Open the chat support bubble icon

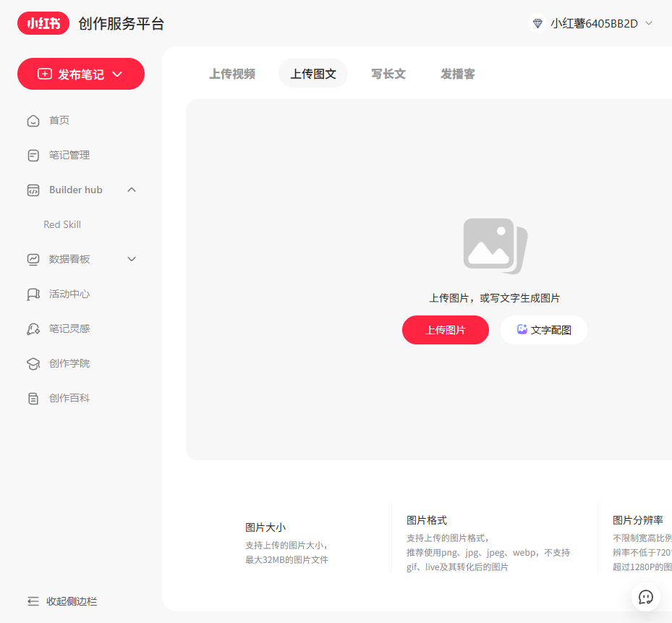coord(646,597)
